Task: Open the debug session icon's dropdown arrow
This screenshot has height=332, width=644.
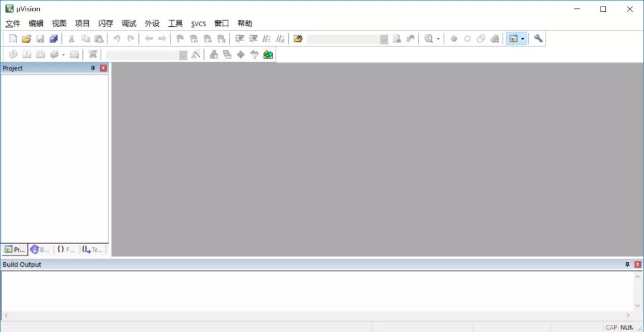Action: tap(438, 39)
